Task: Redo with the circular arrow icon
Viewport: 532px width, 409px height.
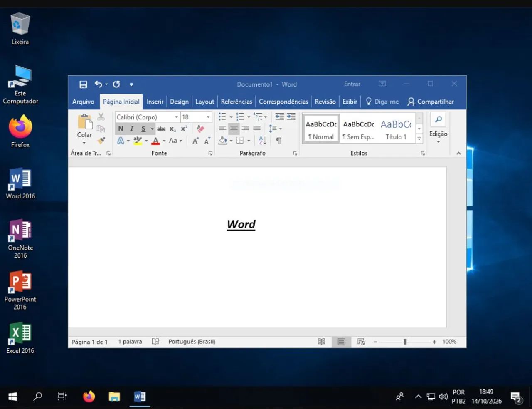Action: [116, 84]
